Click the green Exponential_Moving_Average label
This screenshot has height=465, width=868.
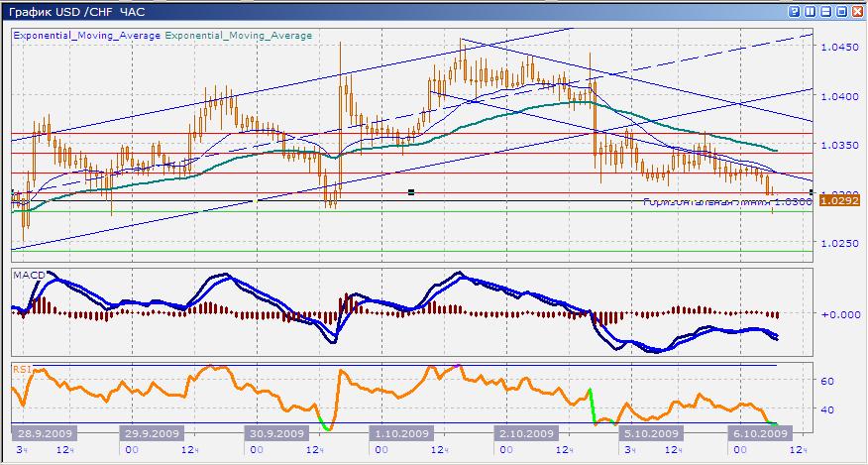238,35
